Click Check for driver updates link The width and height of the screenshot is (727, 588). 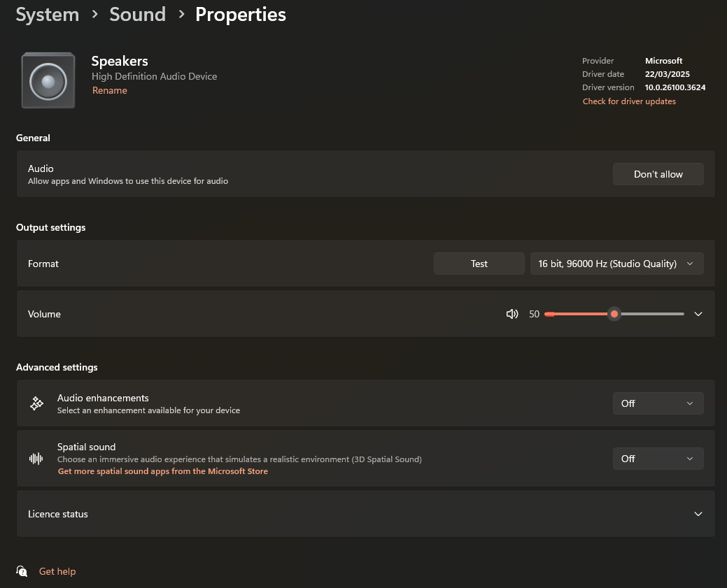[x=629, y=101]
